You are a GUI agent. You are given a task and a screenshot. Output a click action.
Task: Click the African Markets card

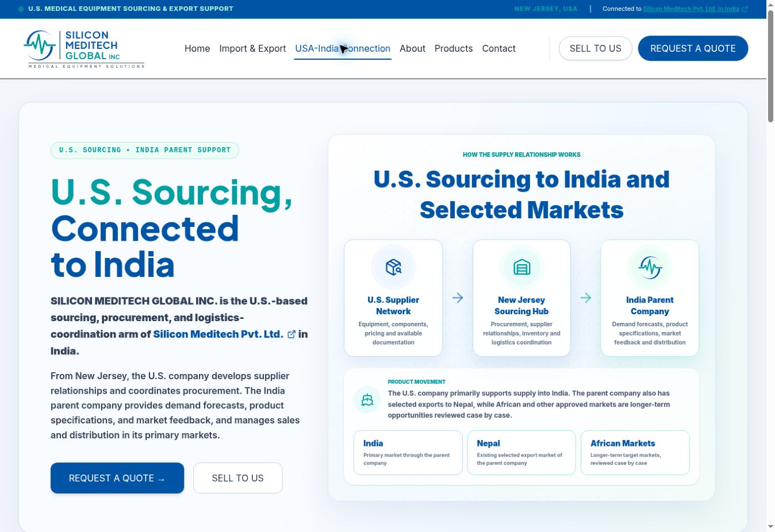point(635,453)
